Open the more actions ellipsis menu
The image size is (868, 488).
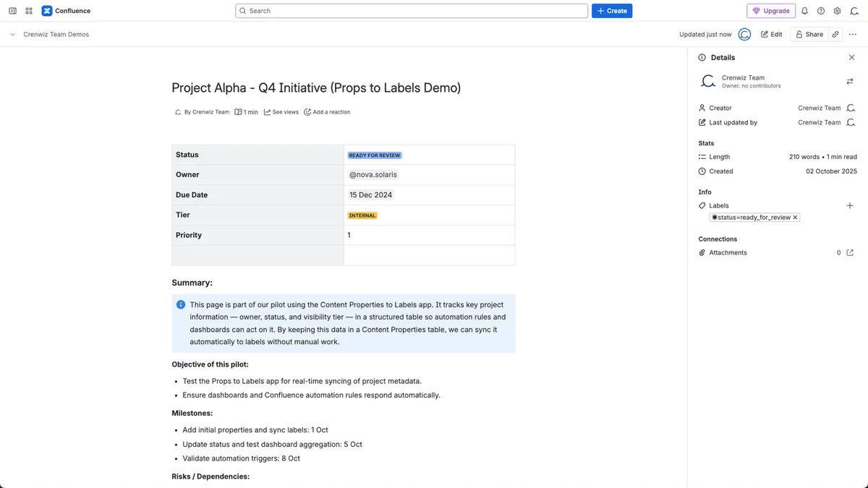click(x=853, y=34)
